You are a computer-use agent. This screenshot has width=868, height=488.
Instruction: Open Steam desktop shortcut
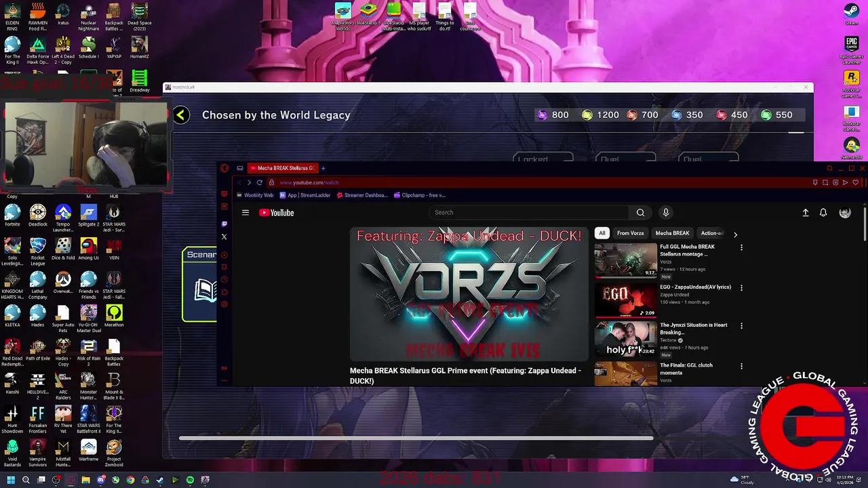tap(852, 14)
